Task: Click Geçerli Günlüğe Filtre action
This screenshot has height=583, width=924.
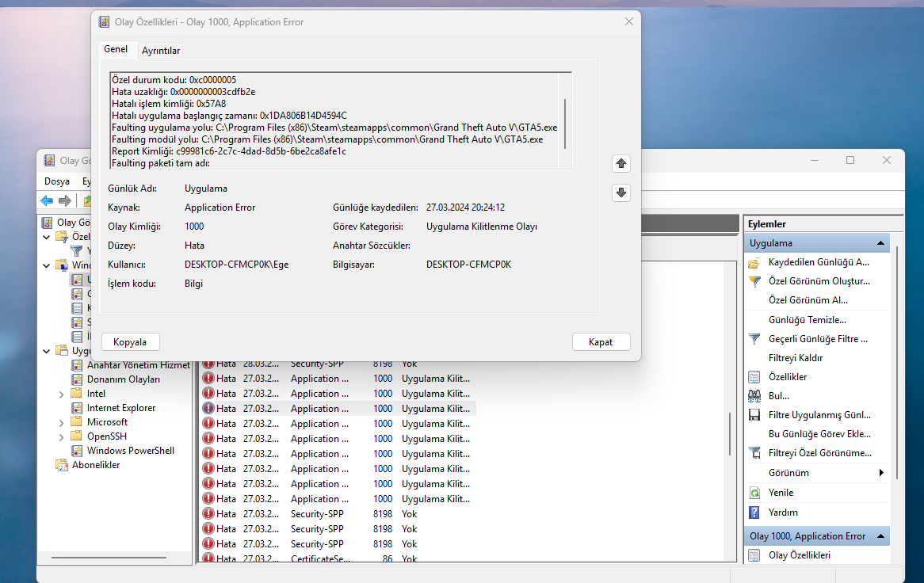Action: coord(818,338)
